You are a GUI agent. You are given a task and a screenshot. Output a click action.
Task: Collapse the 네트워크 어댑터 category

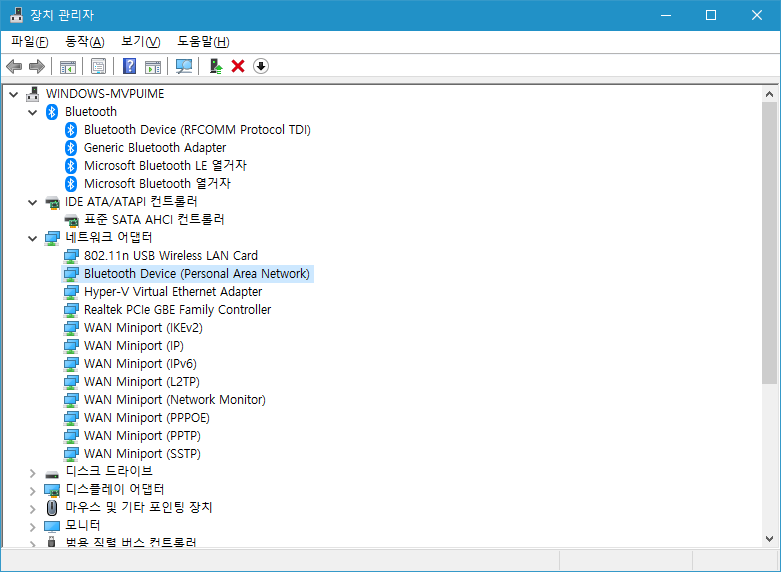pyautogui.click(x=32, y=238)
